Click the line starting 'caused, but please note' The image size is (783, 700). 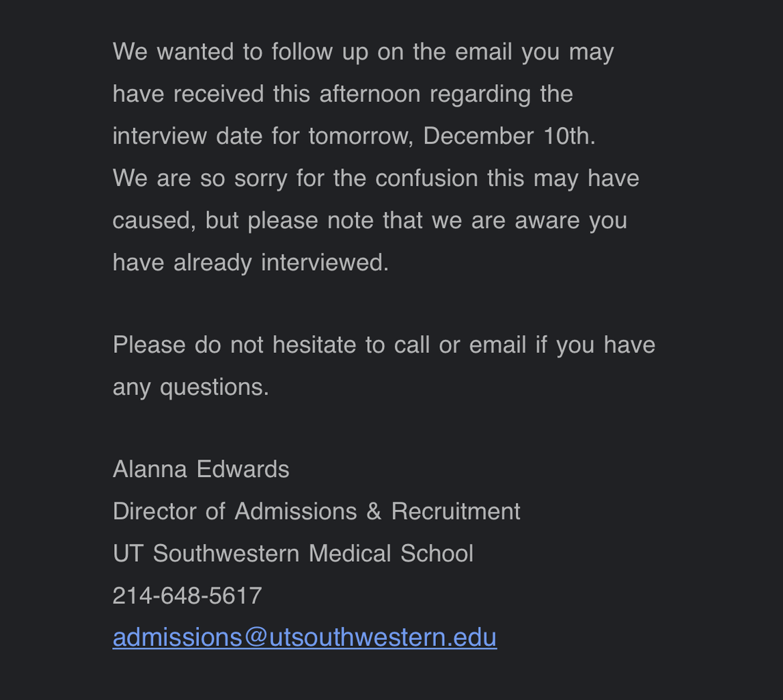370,221
